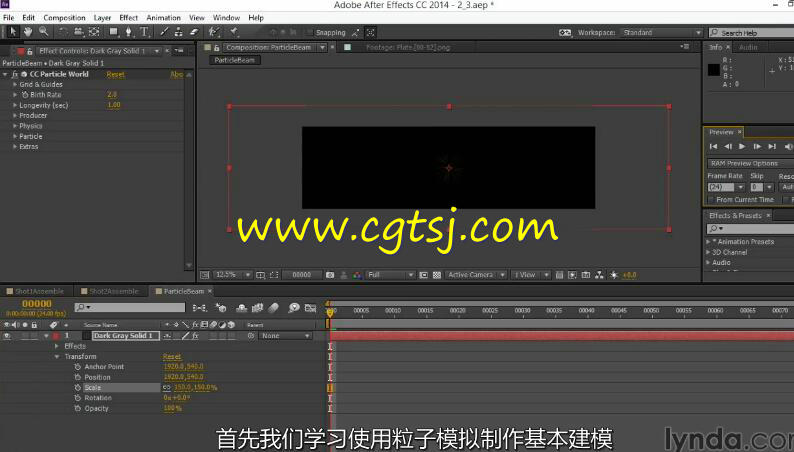Image resolution: width=794 pixels, height=452 pixels.
Task: Open the Animation menu
Action: [164, 18]
